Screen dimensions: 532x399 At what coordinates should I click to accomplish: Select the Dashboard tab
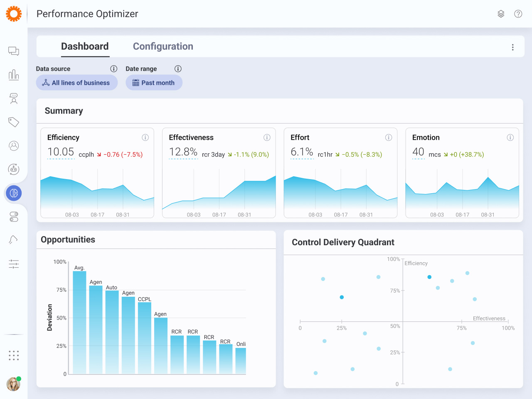(x=85, y=47)
